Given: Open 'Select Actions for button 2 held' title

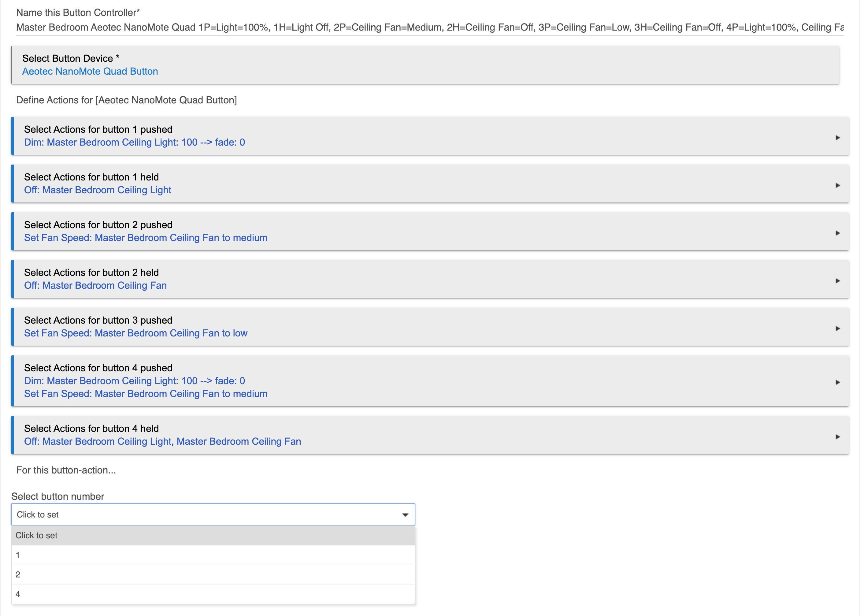Looking at the screenshot, I should [x=91, y=273].
